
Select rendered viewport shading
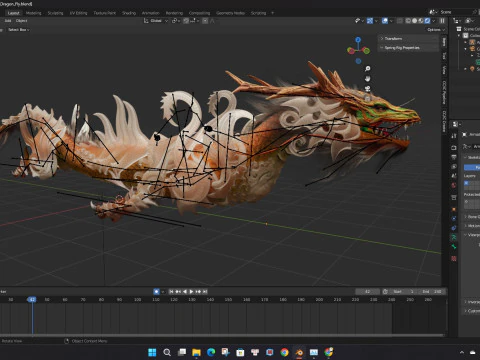[427, 21]
